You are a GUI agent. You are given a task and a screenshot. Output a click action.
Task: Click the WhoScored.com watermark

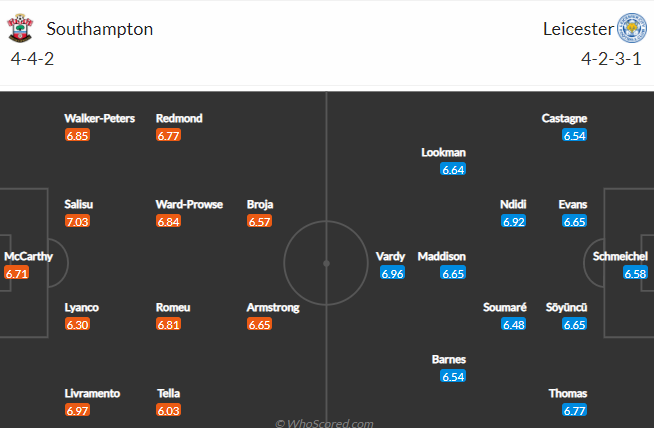click(x=324, y=423)
